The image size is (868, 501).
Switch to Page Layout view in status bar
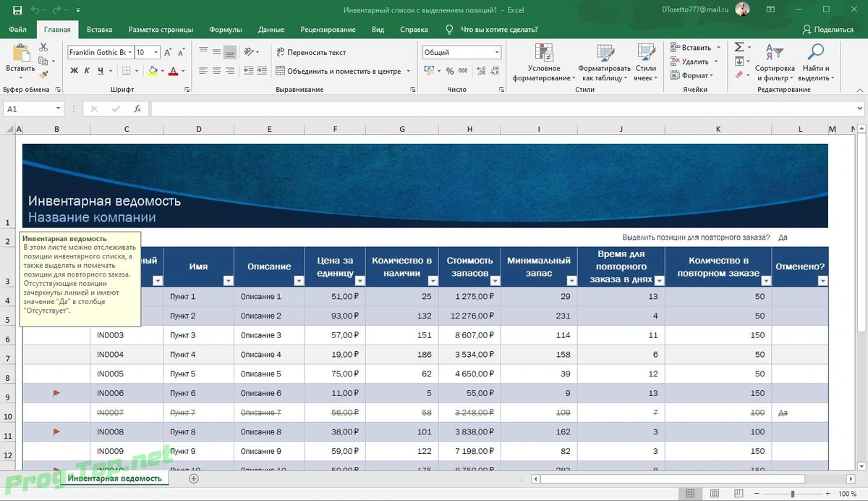point(715,494)
